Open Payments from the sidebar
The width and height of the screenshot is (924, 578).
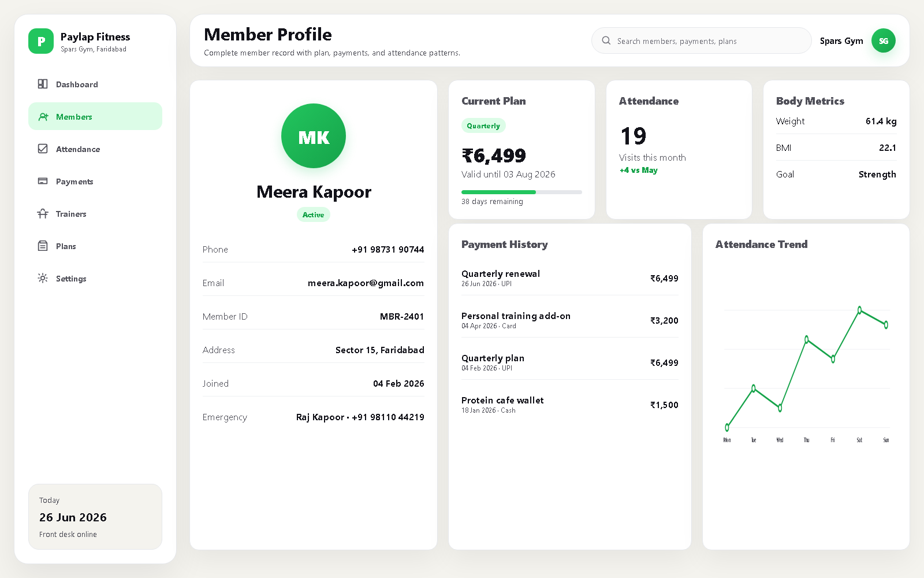(x=95, y=181)
